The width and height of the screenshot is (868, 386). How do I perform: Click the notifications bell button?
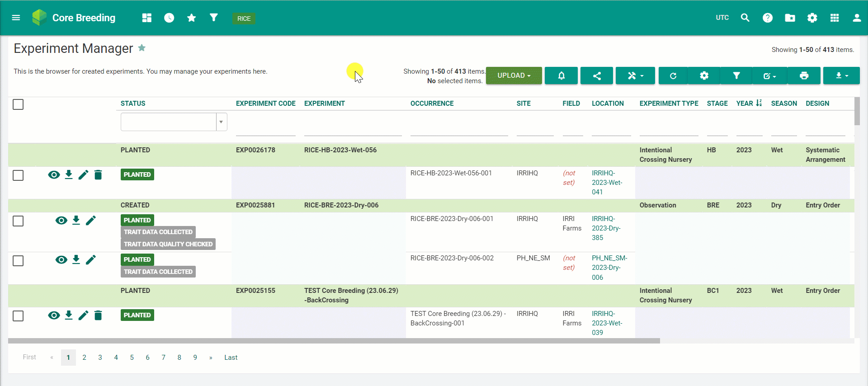pyautogui.click(x=561, y=75)
